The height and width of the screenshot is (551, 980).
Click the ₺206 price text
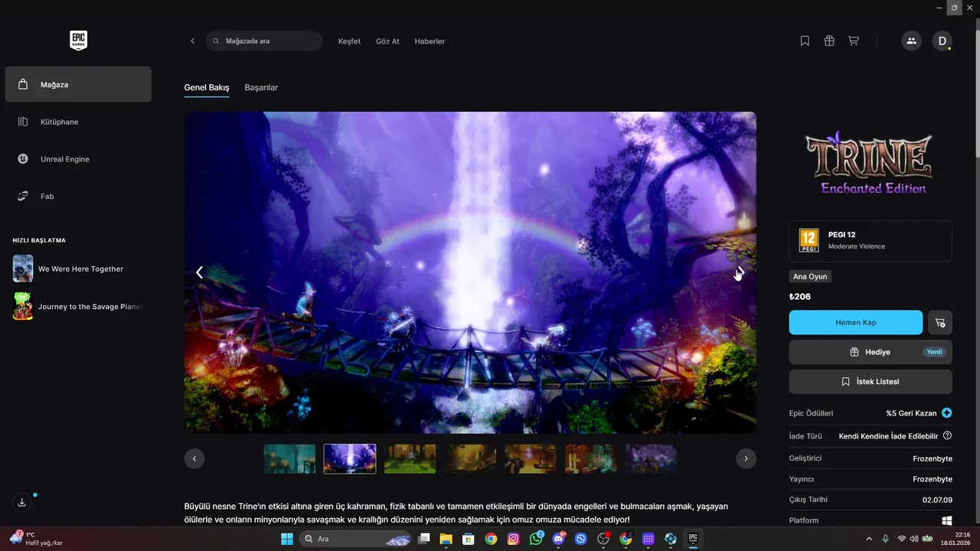pos(800,296)
